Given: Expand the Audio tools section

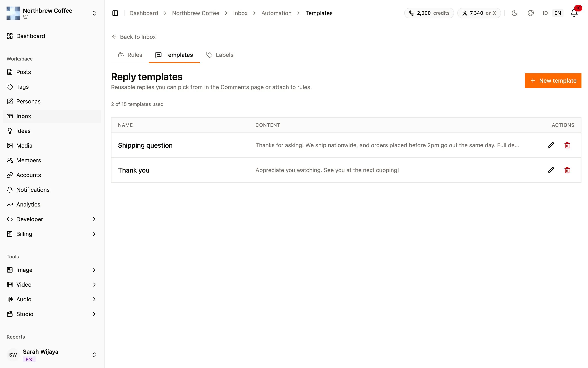Looking at the screenshot, I should (52, 299).
